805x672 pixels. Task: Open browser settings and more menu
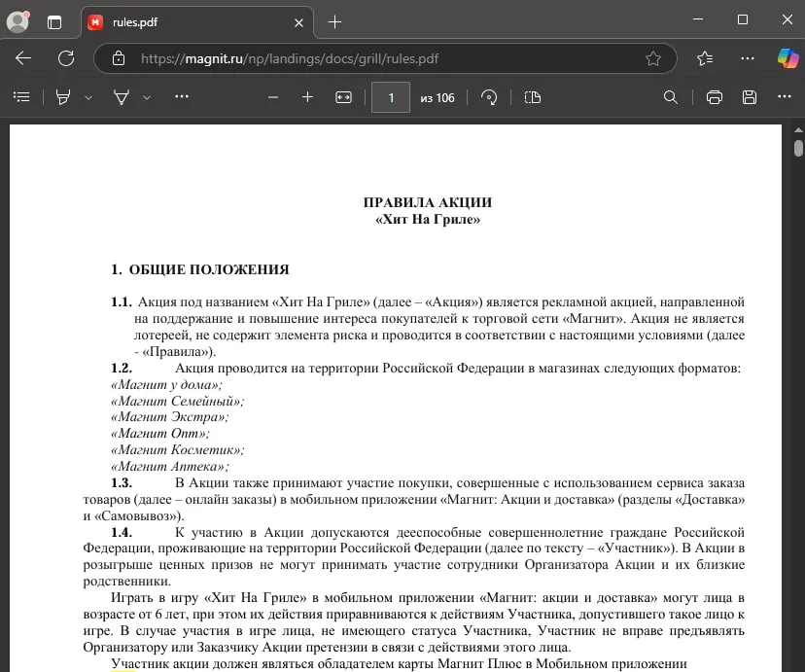pos(748,58)
